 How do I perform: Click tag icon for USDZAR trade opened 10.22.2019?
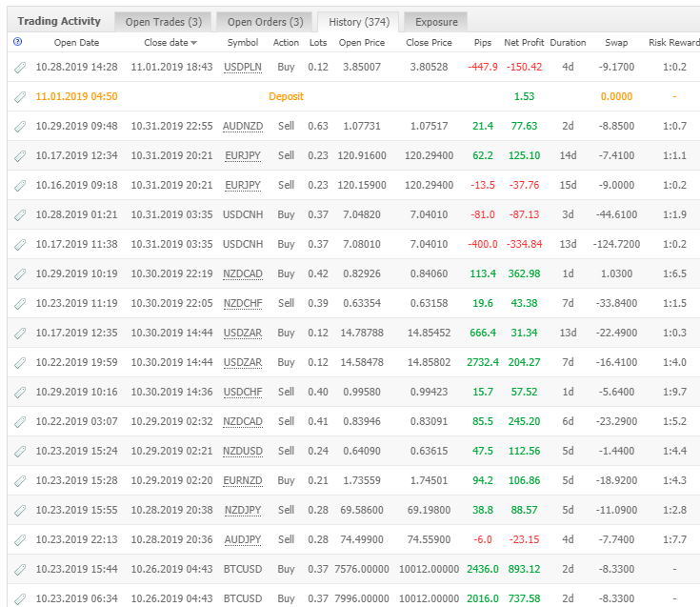(x=20, y=363)
